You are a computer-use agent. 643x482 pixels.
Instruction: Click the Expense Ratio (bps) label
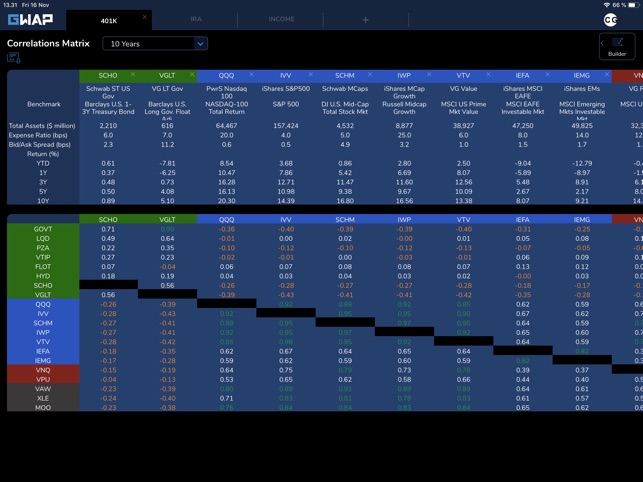[38, 135]
